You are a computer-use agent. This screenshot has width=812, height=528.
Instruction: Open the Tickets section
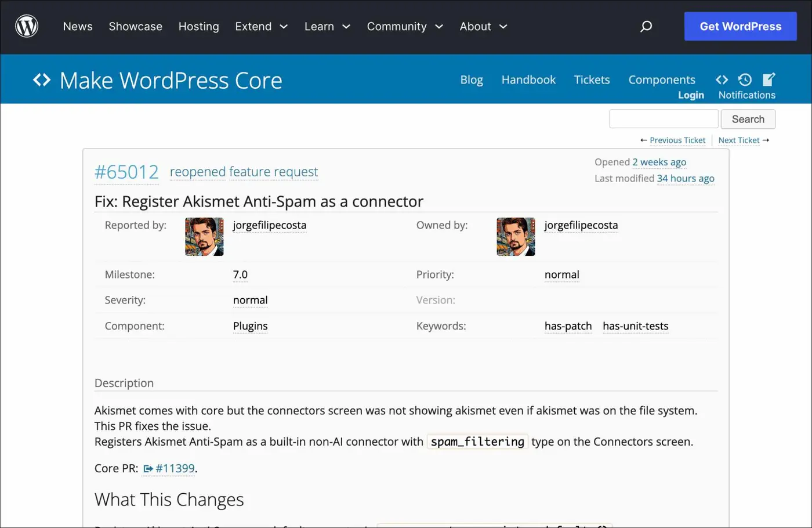[x=592, y=79]
